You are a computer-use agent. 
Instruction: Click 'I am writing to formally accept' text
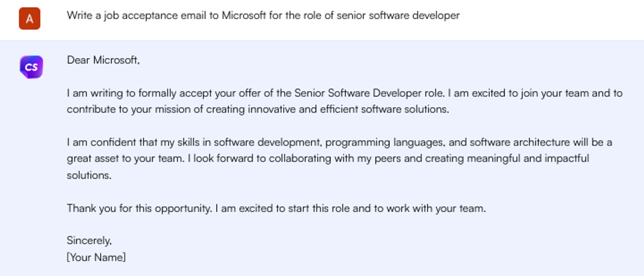tap(122, 93)
